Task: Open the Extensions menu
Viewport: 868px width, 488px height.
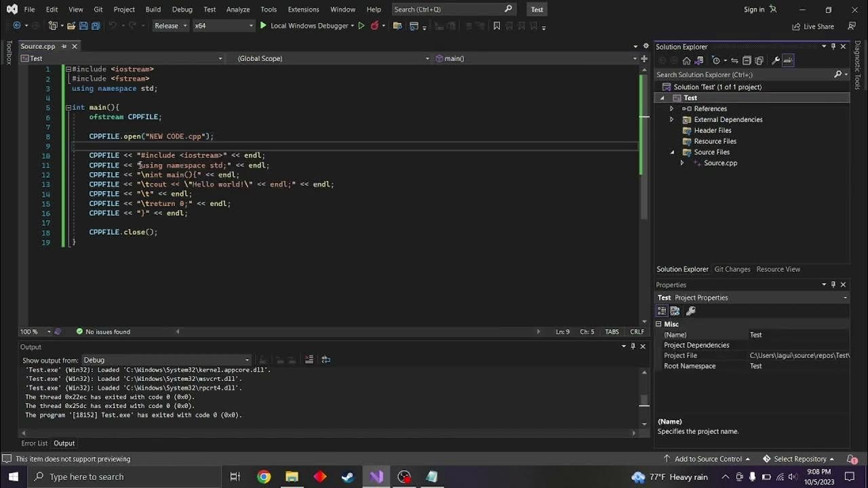Action: pyautogui.click(x=303, y=9)
